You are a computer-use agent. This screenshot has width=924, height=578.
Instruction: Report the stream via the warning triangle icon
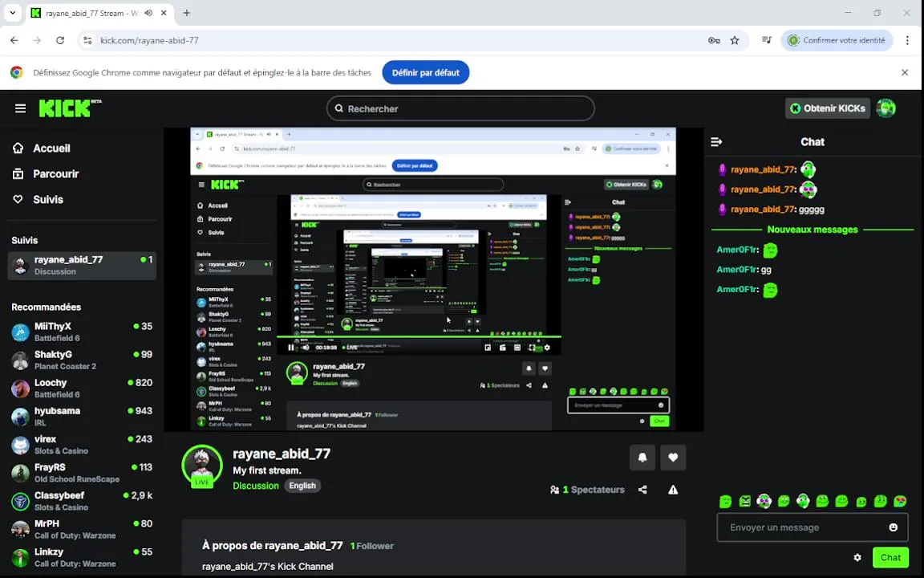coord(673,490)
